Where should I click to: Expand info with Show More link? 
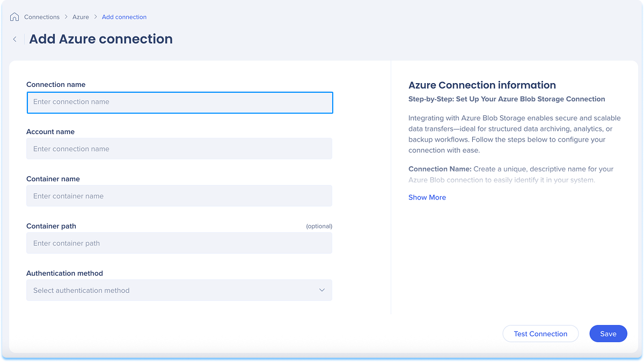point(427,197)
